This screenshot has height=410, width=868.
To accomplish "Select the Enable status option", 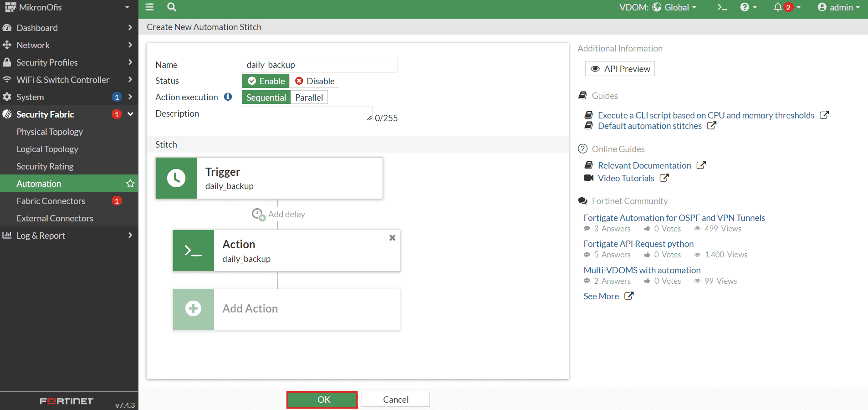I will pos(266,81).
